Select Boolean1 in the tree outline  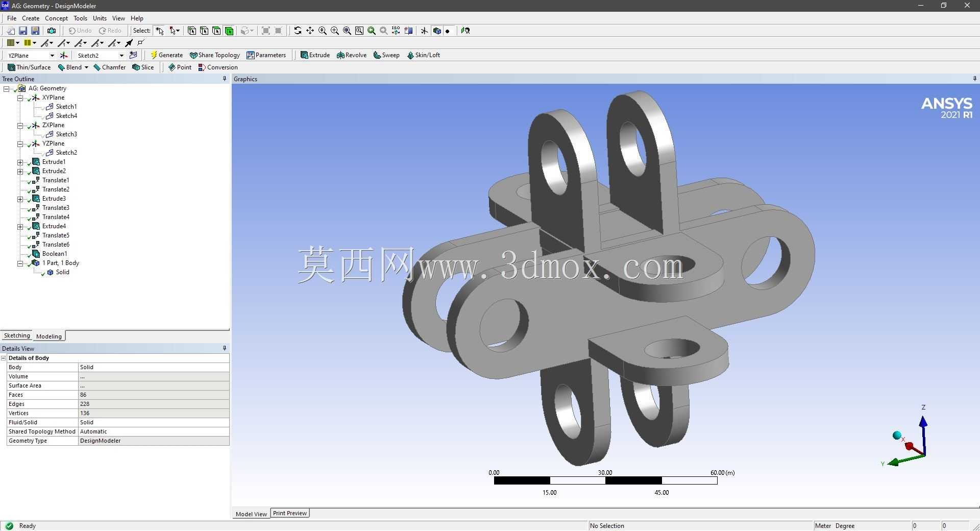coord(54,254)
